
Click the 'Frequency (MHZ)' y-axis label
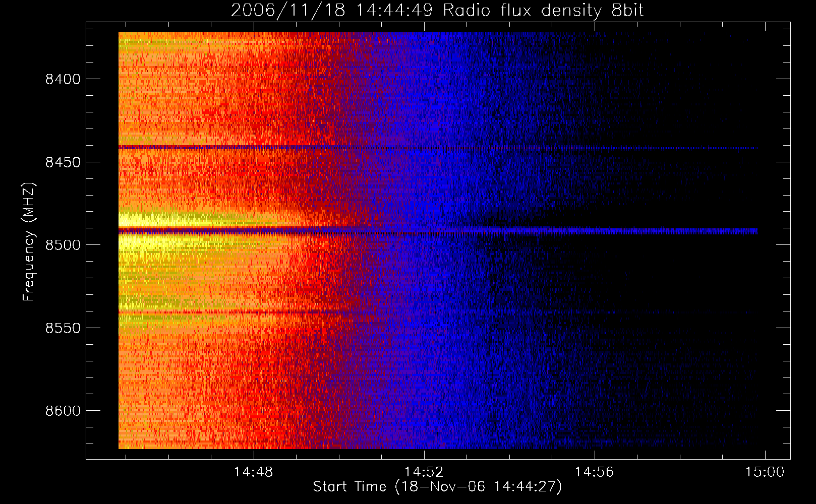pyautogui.click(x=29, y=242)
